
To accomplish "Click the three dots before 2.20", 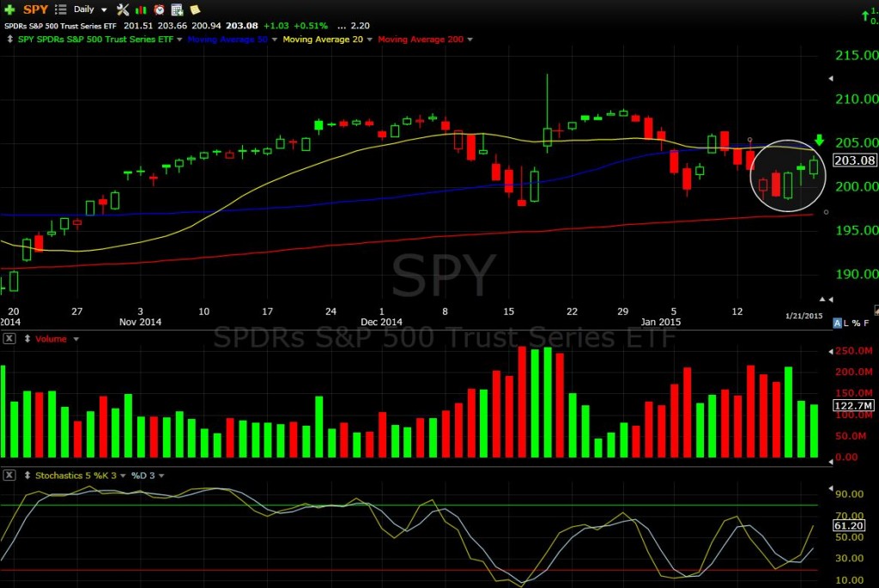I will 342,26.
